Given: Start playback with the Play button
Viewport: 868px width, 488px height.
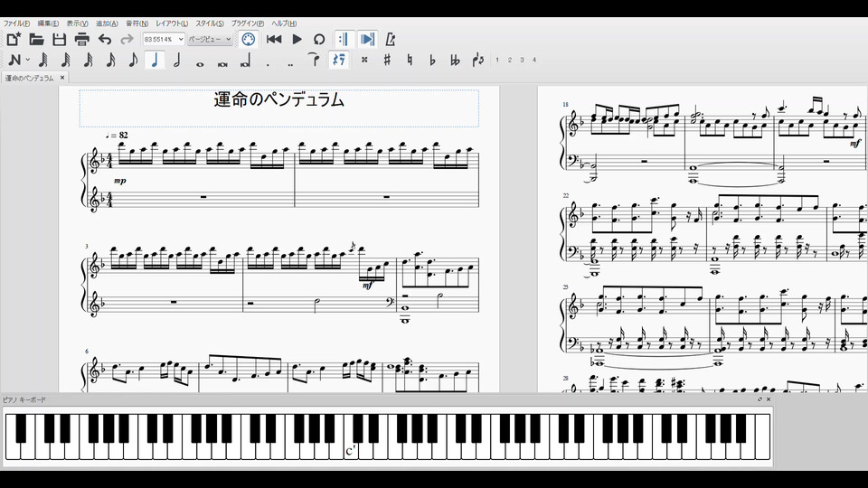Looking at the screenshot, I should (297, 39).
